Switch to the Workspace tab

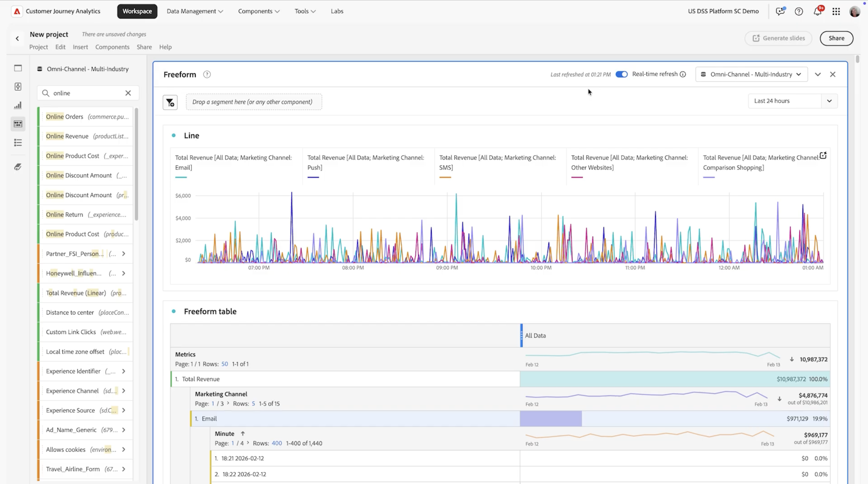137,11
